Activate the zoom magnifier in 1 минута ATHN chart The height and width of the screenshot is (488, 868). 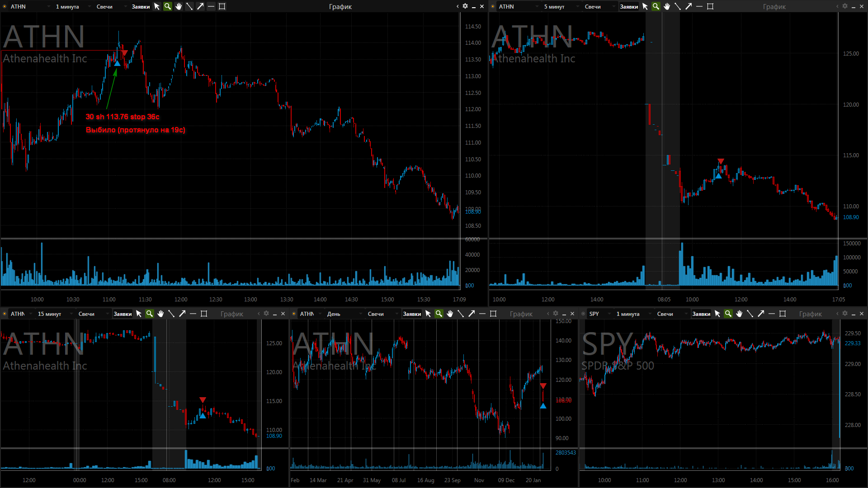pos(168,6)
